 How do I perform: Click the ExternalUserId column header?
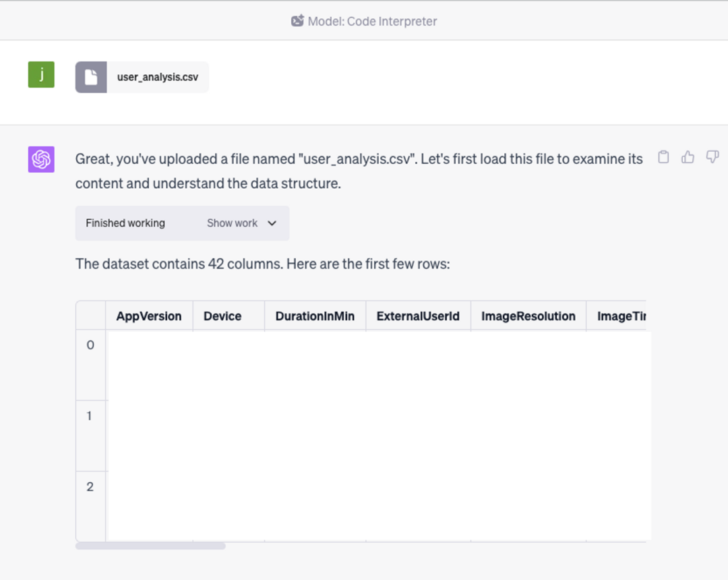pyautogui.click(x=418, y=316)
